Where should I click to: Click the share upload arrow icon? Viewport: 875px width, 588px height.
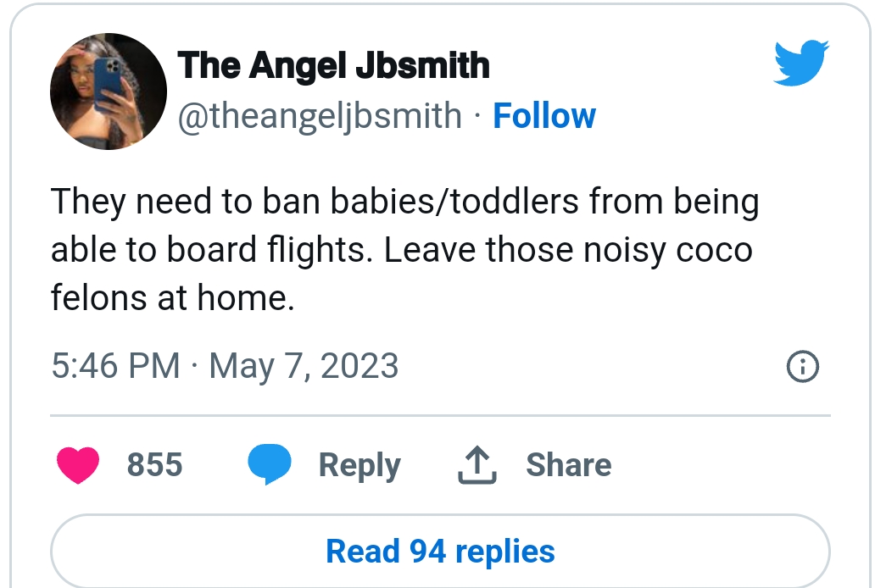(x=477, y=465)
